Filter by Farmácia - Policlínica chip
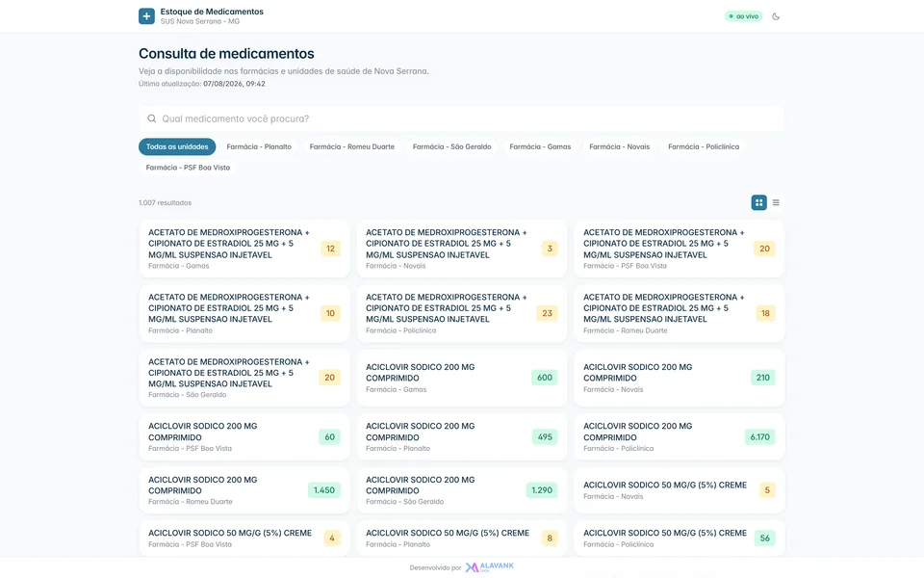This screenshot has width=924, height=578. (704, 146)
